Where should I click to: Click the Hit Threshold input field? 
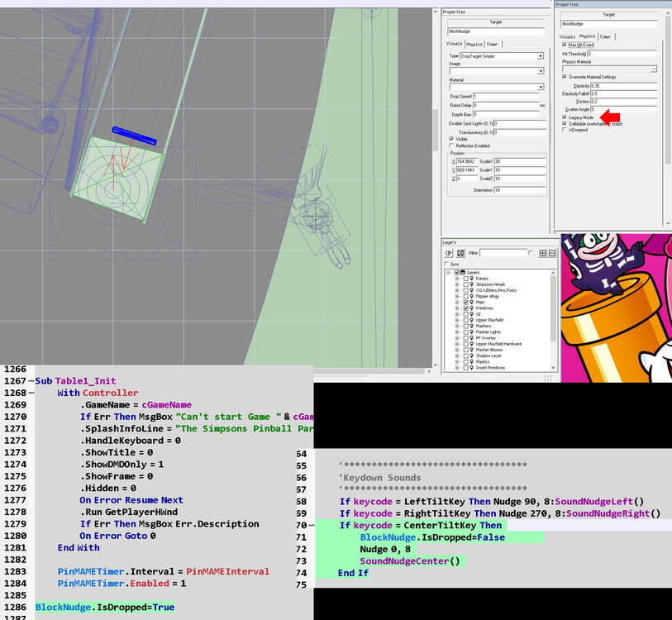click(622, 54)
